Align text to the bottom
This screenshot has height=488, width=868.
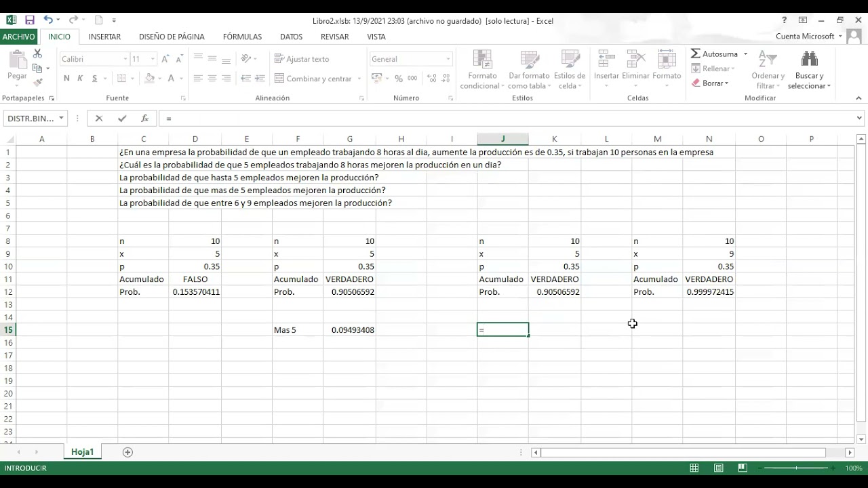(x=226, y=59)
